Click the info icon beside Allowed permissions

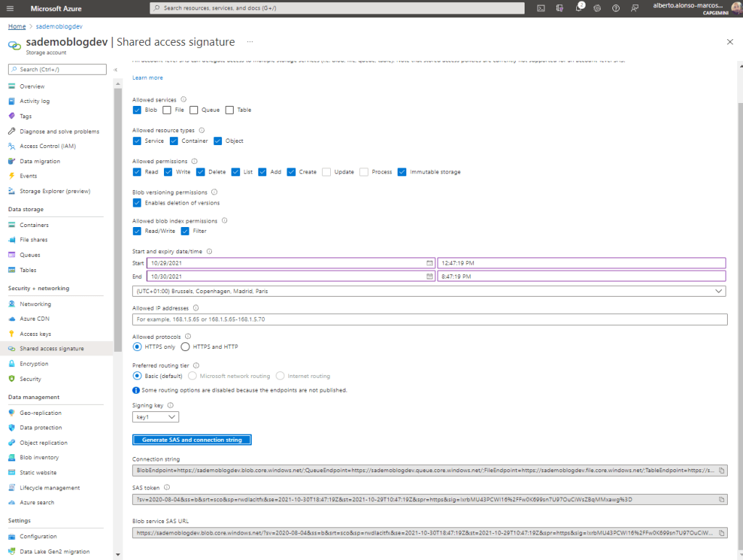coord(194,161)
